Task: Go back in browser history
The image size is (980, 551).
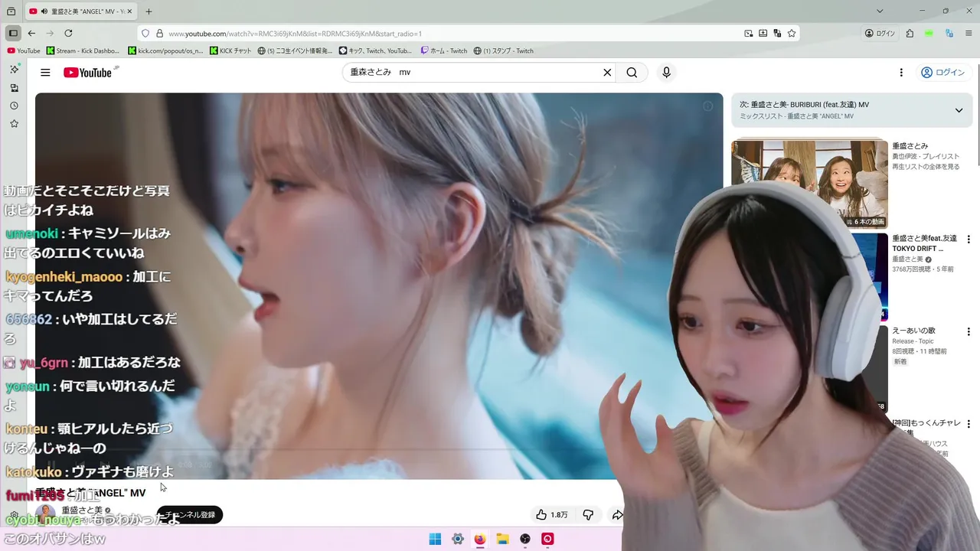Action: pos(31,33)
